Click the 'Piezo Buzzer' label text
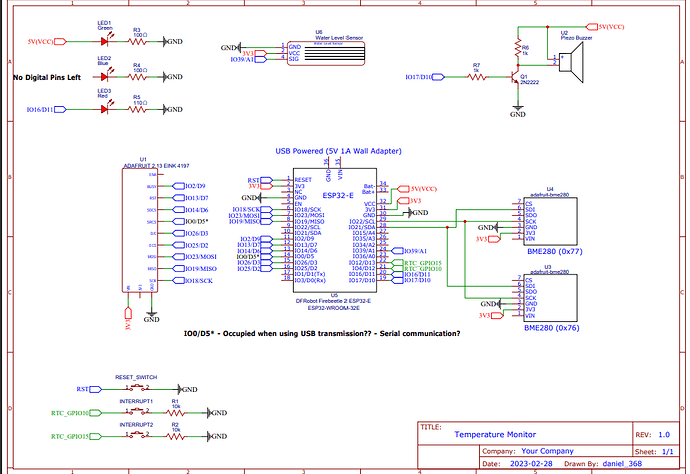This screenshot has width=690, height=474. (576, 38)
